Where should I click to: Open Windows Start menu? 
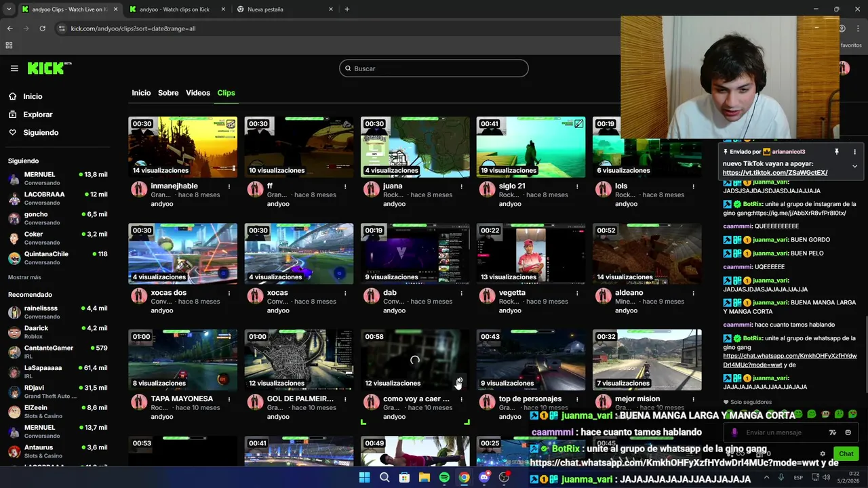[365, 477]
